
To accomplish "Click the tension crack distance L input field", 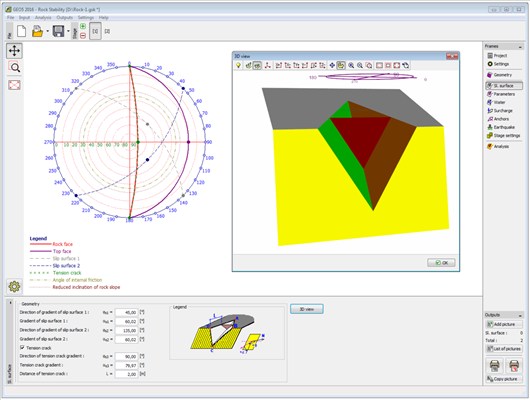I will tap(126, 374).
